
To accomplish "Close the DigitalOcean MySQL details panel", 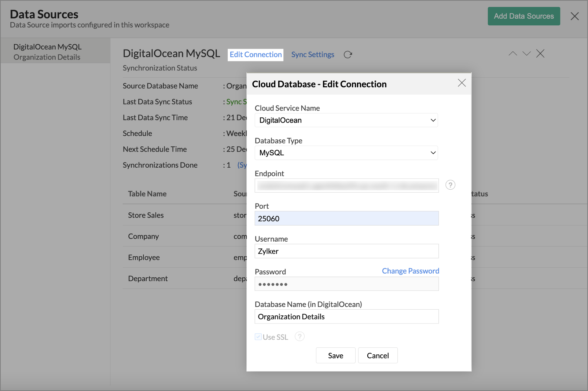I will [540, 54].
